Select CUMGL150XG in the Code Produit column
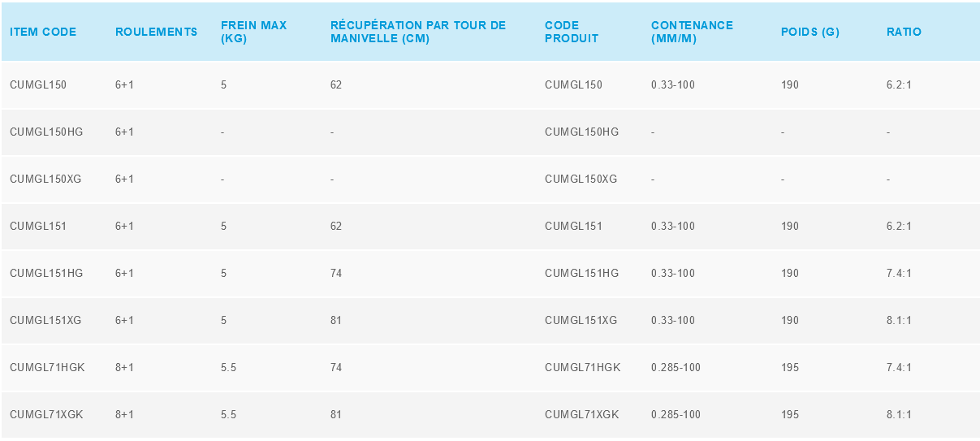980x441 pixels. 581,179
